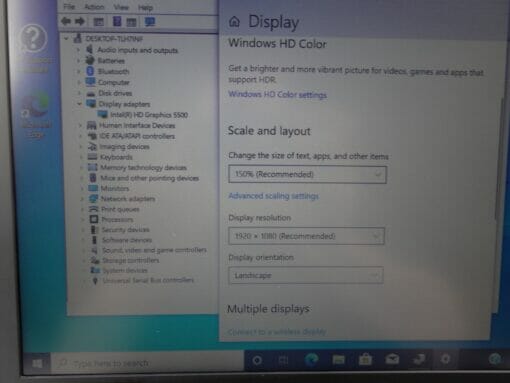Screen dimensions: 510x383
Task: Open the Display resolution 1920 x 1080 dropdown
Action: (x=306, y=236)
